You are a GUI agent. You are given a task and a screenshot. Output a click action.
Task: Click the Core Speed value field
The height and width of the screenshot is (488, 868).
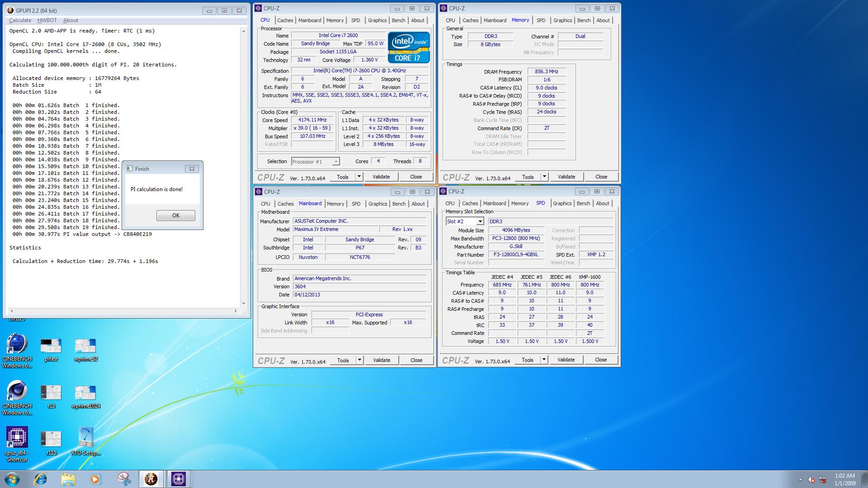pyautogui.click(x=312, y=120)
